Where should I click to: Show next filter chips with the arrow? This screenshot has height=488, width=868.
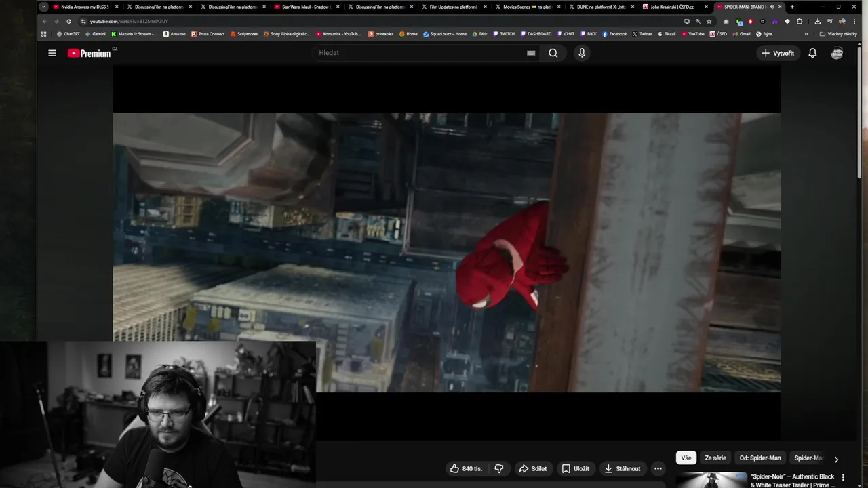pos(836,459)
